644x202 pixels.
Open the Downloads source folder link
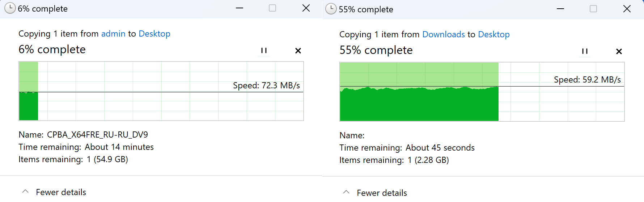point(444,34)
